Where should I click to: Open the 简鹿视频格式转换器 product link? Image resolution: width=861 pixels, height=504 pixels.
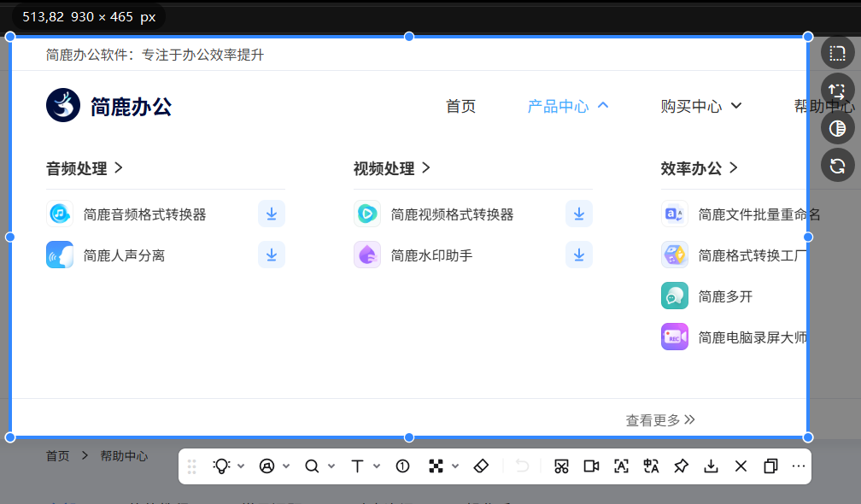click(x=453, y=214)
